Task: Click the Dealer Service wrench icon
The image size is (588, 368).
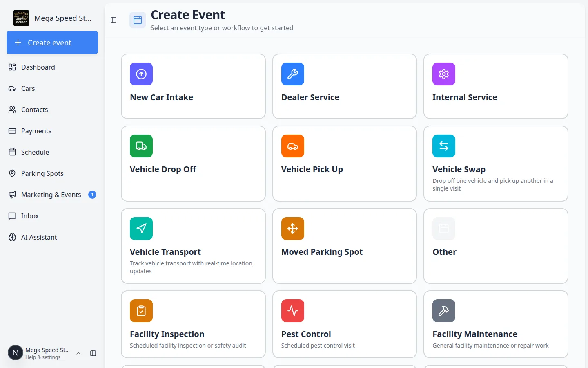Action: click(293, 74)
